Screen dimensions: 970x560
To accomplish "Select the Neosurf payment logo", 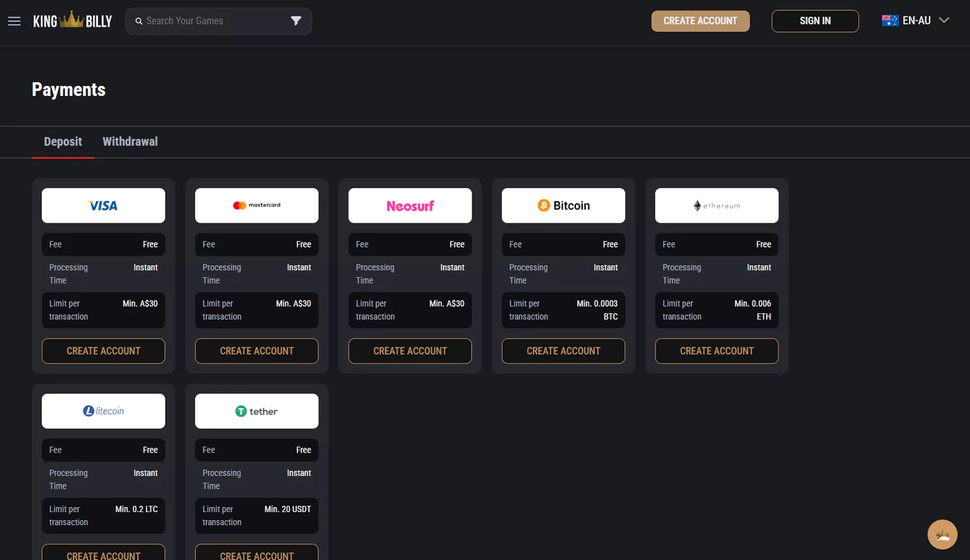I will coord(410,205).
